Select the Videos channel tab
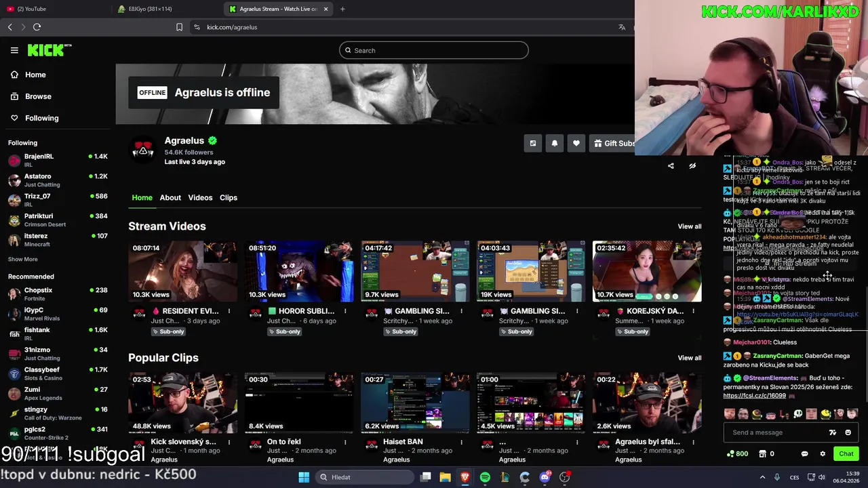This screenshot has width=868, height=488. [x=200, y=197]
